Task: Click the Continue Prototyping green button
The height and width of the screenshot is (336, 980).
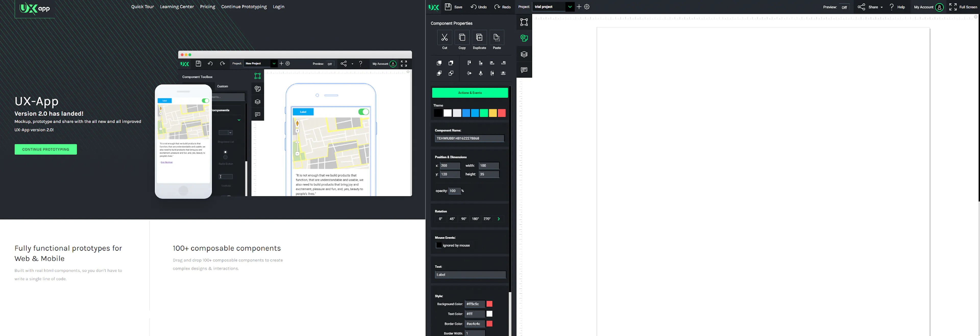Action: point(46,150)
